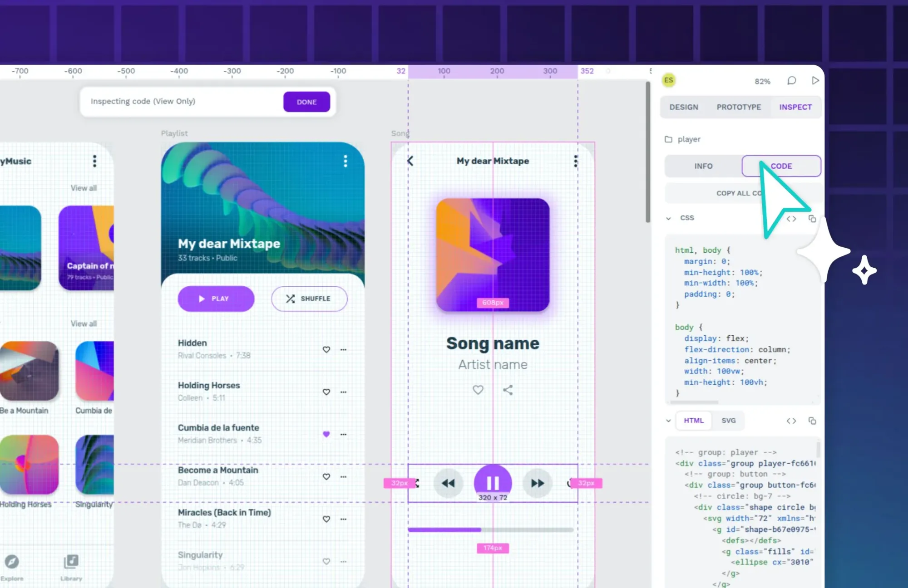Select the Song name album artwork
This screenshot has width=908, height=588.
tap(493, 255)
